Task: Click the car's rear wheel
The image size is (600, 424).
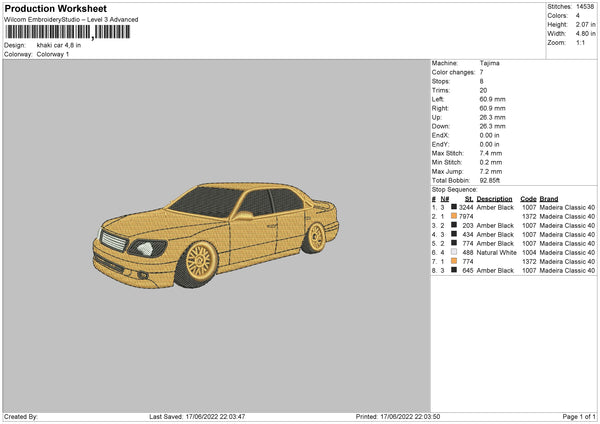Action: 317,237
